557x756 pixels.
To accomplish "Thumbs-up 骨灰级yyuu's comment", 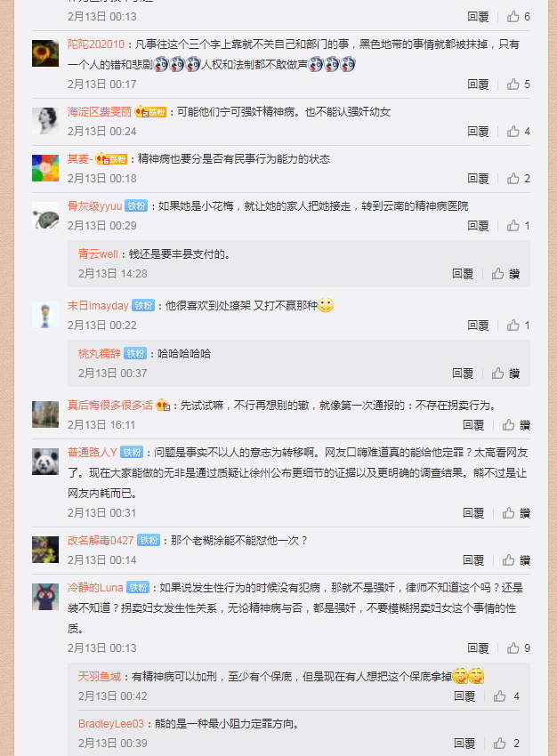I will pyautogui.click(x=513, y=226).
